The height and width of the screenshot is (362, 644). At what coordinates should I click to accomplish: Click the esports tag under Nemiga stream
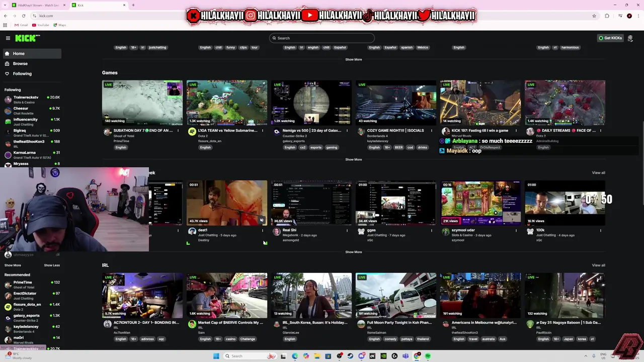[316, 147]
